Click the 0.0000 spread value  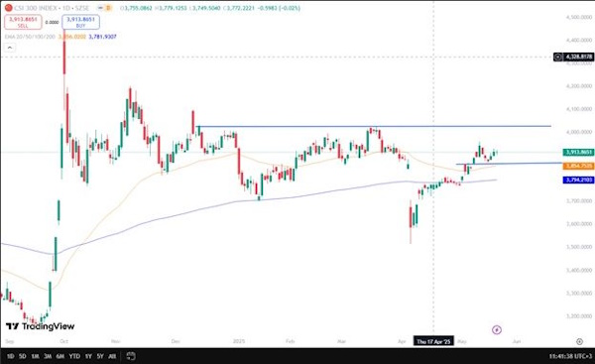point(52,23)
